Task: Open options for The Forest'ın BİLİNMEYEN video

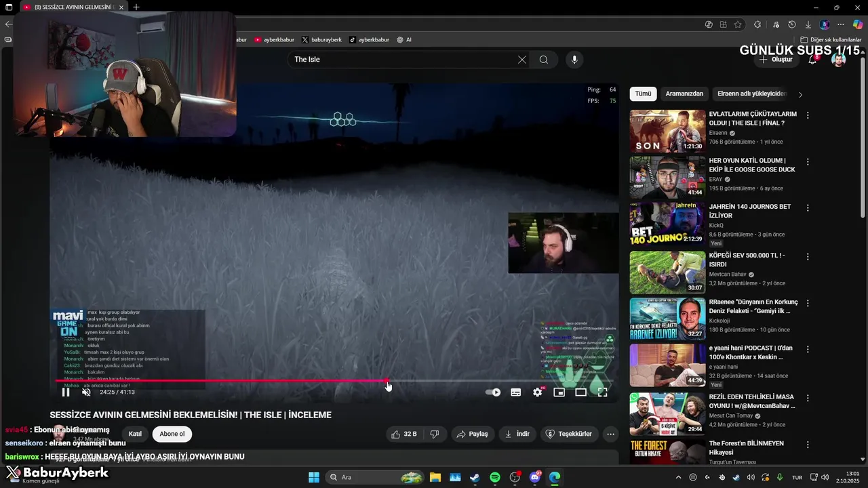Action: point(808,445)
